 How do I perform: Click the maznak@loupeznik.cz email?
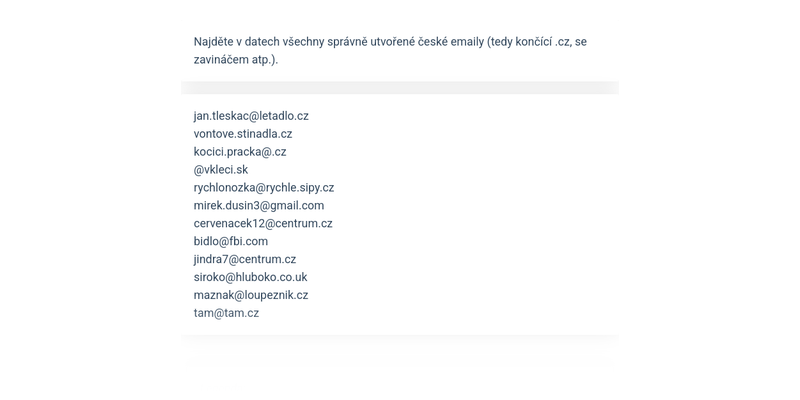(x=251, y=296)
